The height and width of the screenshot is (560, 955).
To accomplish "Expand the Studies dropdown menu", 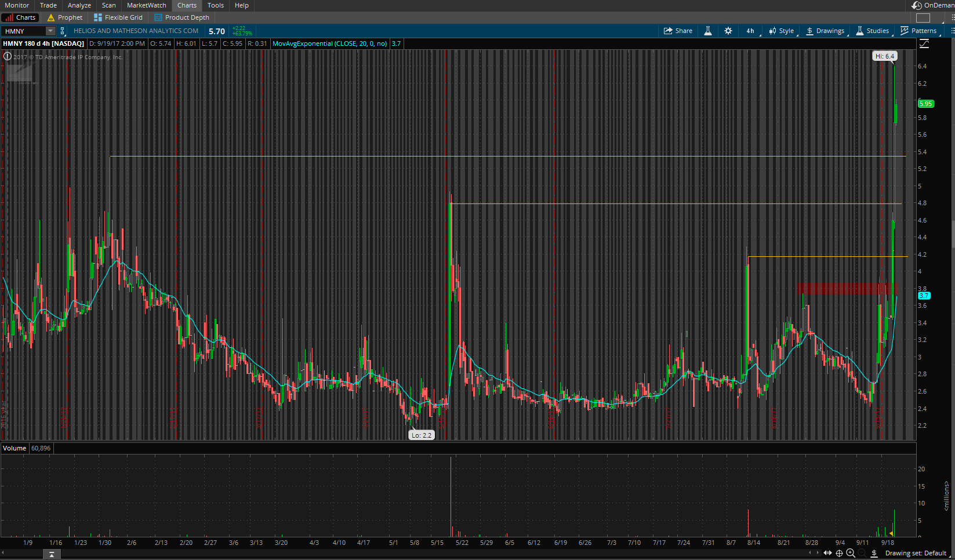I will click(x=872, y=31).
